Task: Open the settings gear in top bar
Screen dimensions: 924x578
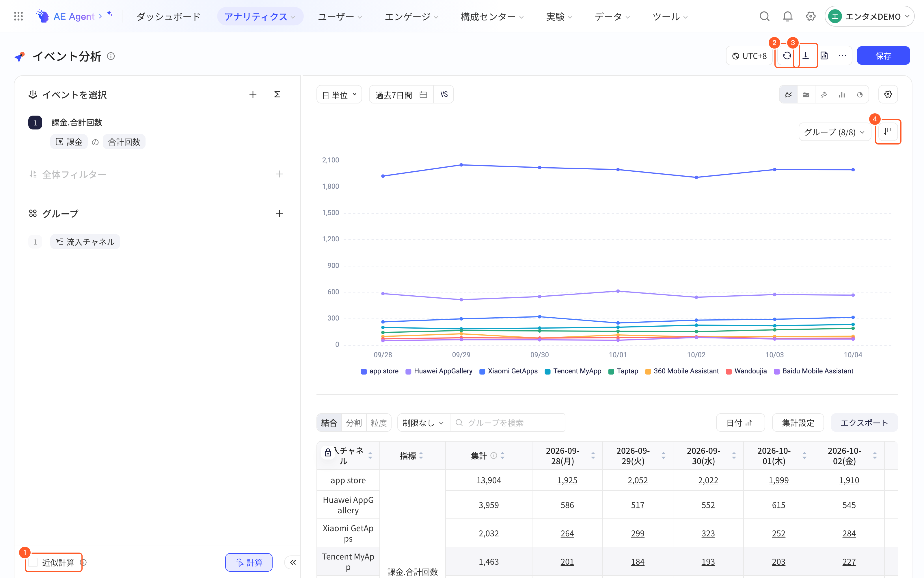Action: click(811, 16)
